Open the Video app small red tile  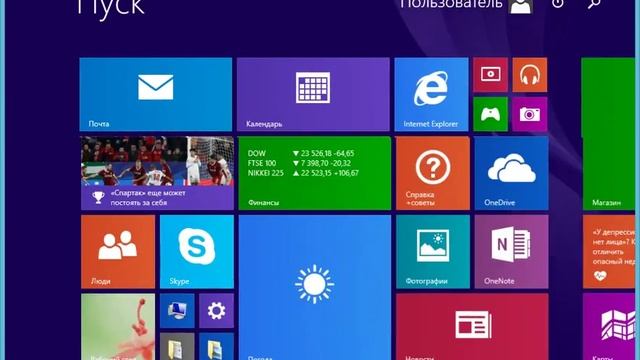point(490,75)
